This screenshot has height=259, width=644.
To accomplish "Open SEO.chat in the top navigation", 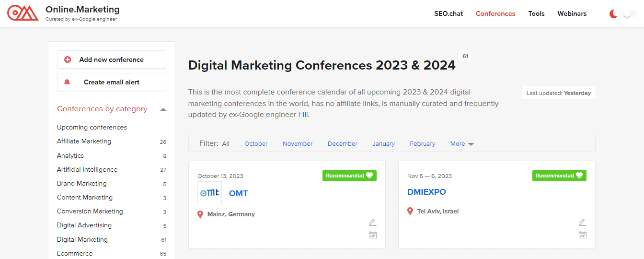I will 448,13.
